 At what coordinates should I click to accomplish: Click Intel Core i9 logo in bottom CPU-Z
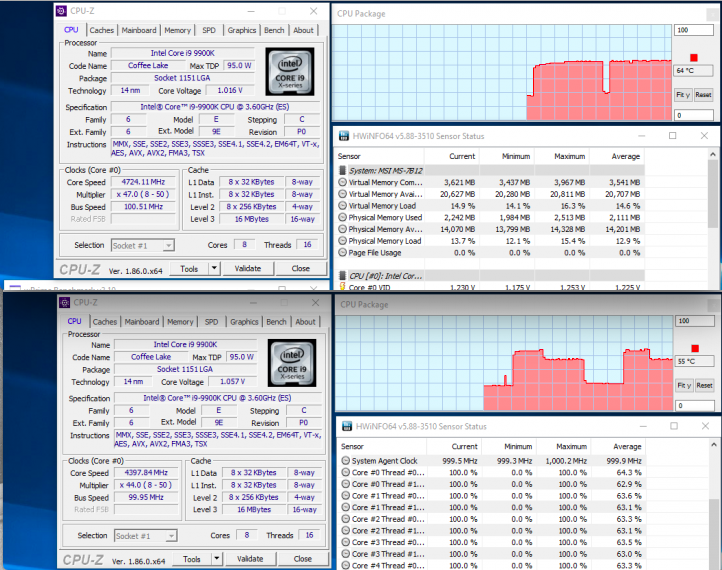click(292, 363)
